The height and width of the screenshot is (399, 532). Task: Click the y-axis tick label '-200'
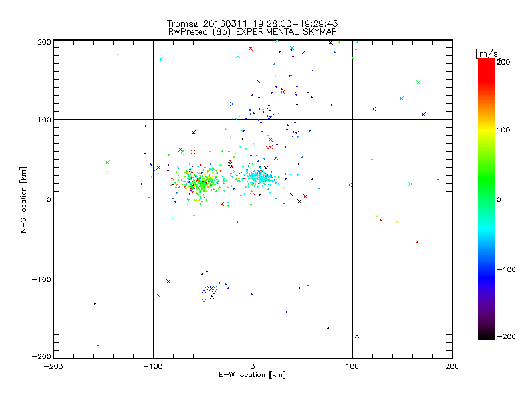[x=41, y=356]
